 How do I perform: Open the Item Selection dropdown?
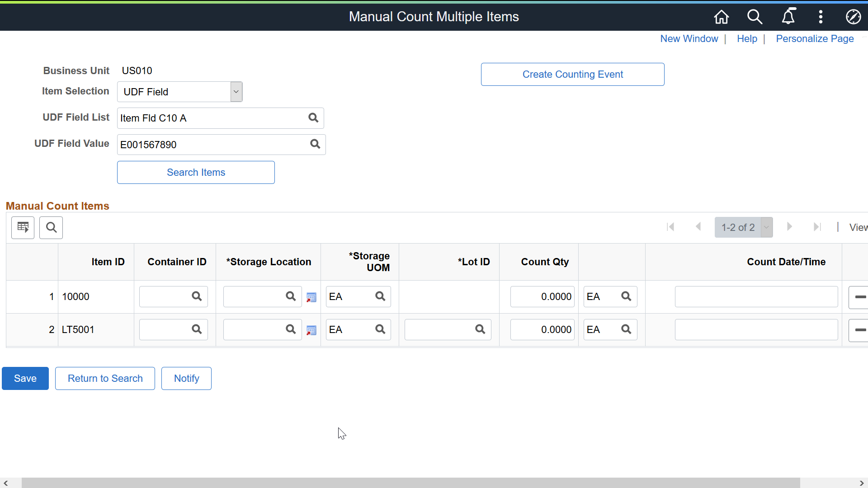[x=236, y=91]
